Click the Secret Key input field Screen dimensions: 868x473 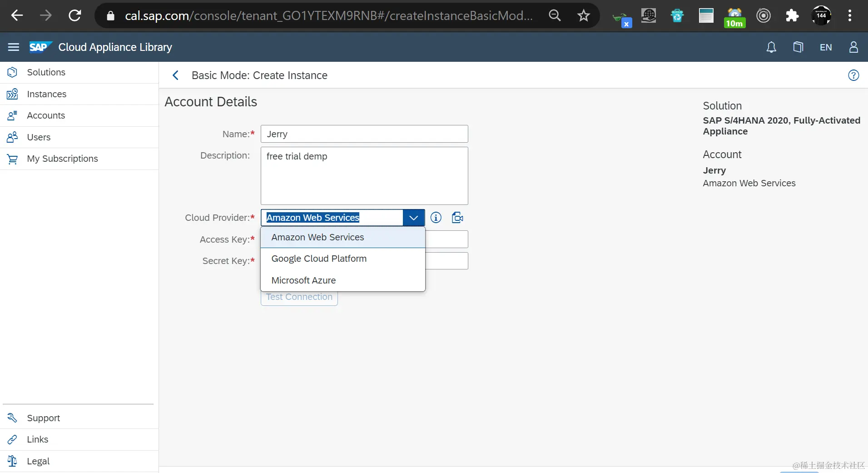click(x=447, y=261)
